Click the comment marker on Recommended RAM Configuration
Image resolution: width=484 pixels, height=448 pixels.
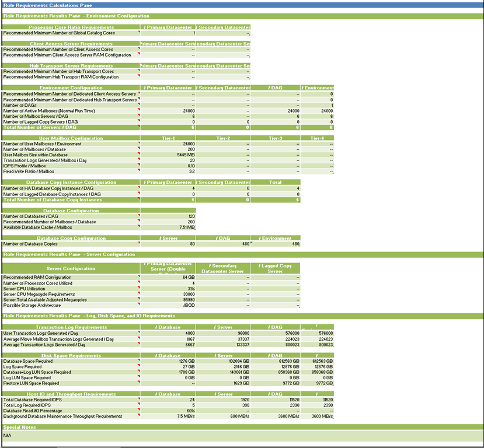point(139,278)
